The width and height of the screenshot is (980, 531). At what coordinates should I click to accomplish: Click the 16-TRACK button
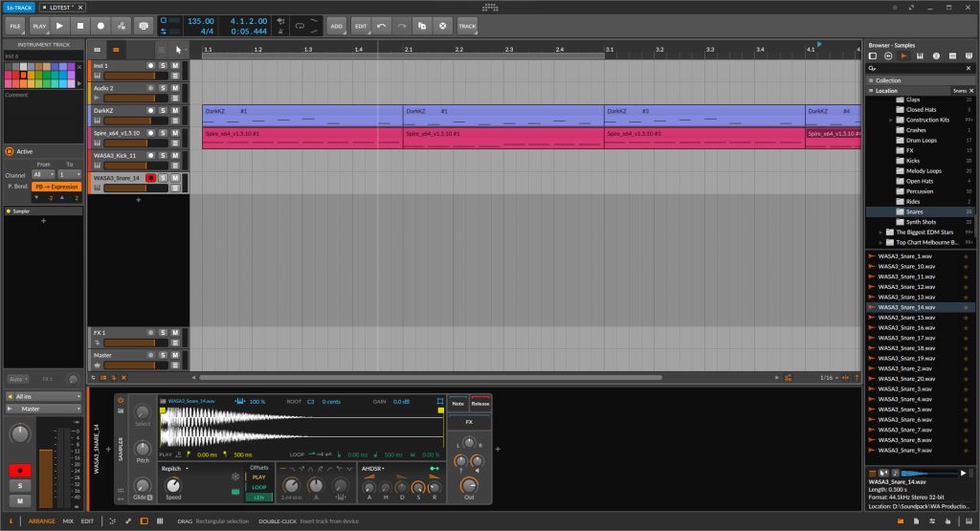(x=19, y=8)
